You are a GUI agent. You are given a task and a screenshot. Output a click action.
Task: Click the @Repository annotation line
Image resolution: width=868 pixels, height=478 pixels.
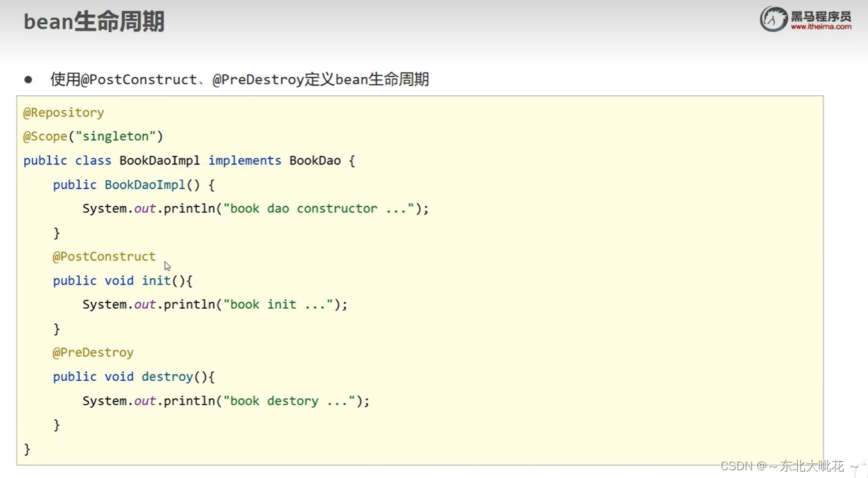click(64, 113)
